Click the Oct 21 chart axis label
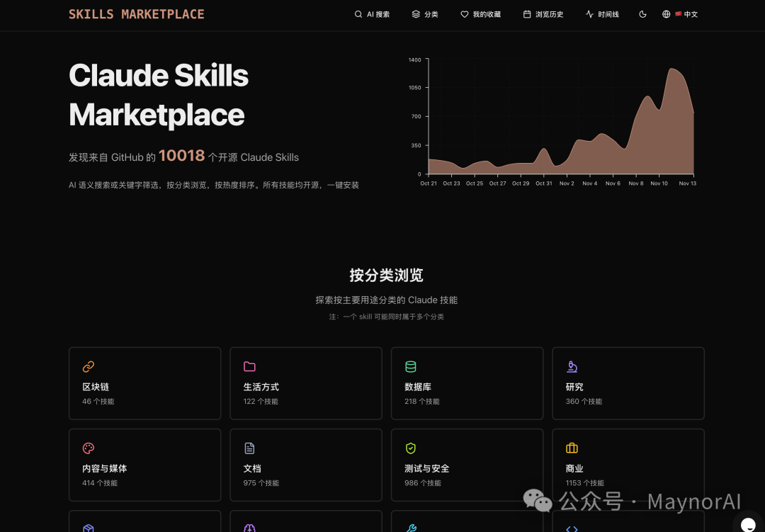The width and height of the screenshot is (765, 532). [x=429, y=183]
